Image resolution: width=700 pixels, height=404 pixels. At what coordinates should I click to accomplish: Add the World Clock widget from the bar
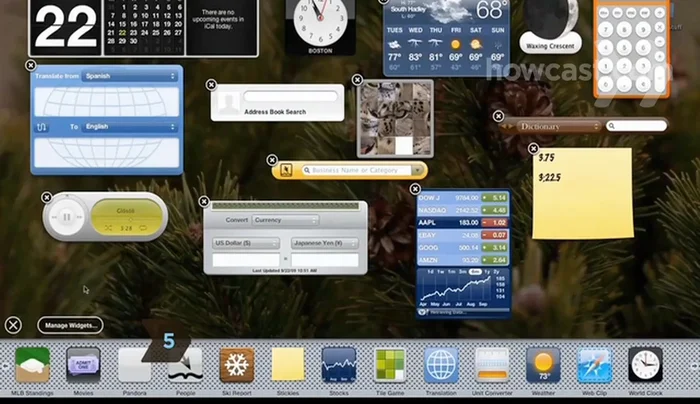click(646, 365)
